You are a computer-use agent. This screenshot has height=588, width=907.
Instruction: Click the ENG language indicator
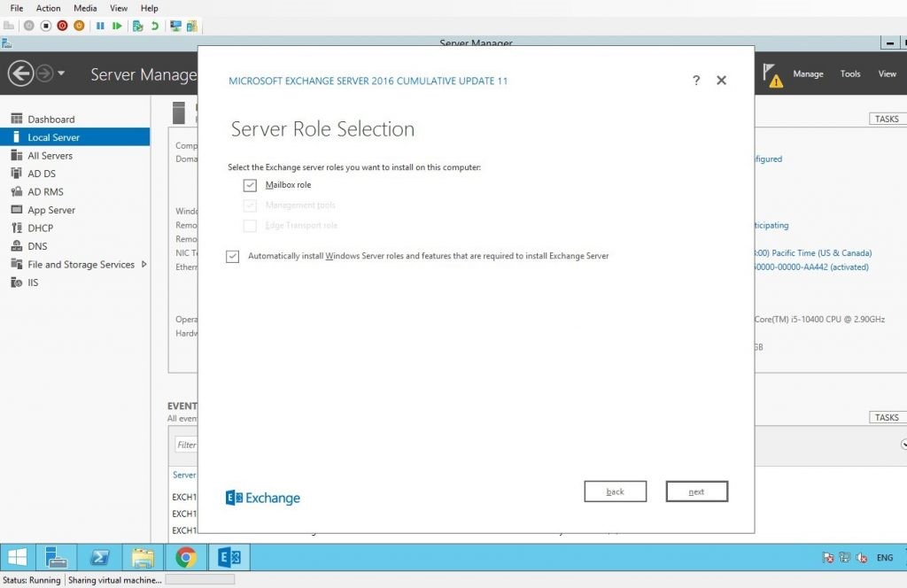885,558
